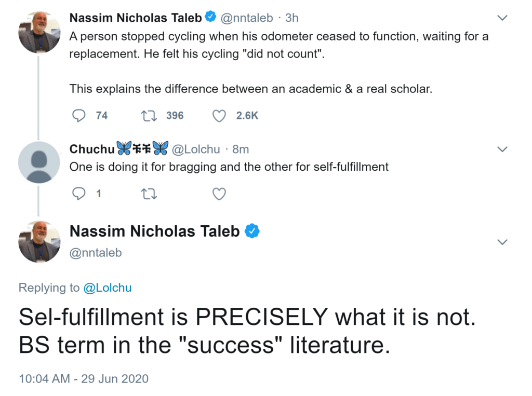Click verified badge beside first Taleb name
This screenshot has width=532, height=396.
[210, 18]
